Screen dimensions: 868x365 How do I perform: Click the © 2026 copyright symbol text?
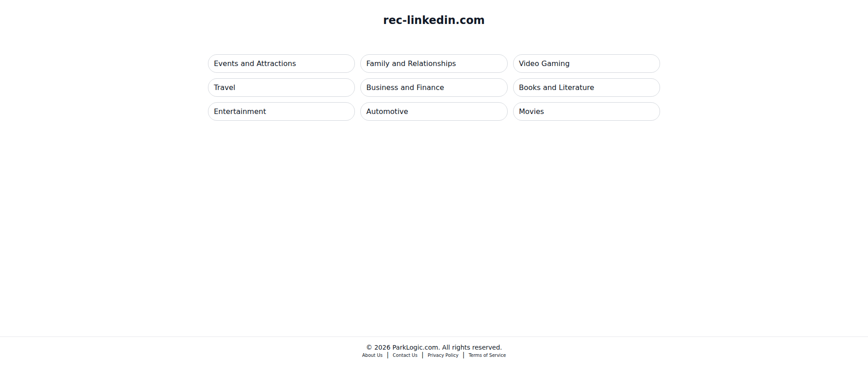(x=378, y=347)
